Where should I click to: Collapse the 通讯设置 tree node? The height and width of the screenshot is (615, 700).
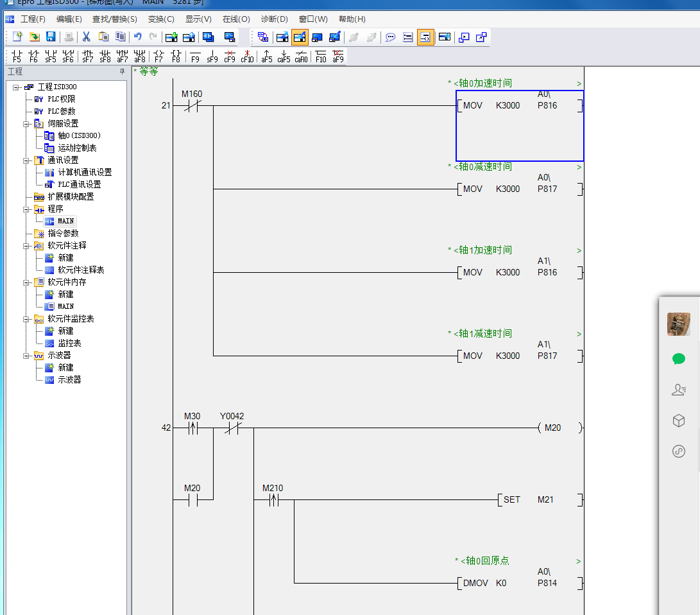(x=26, y=160)
